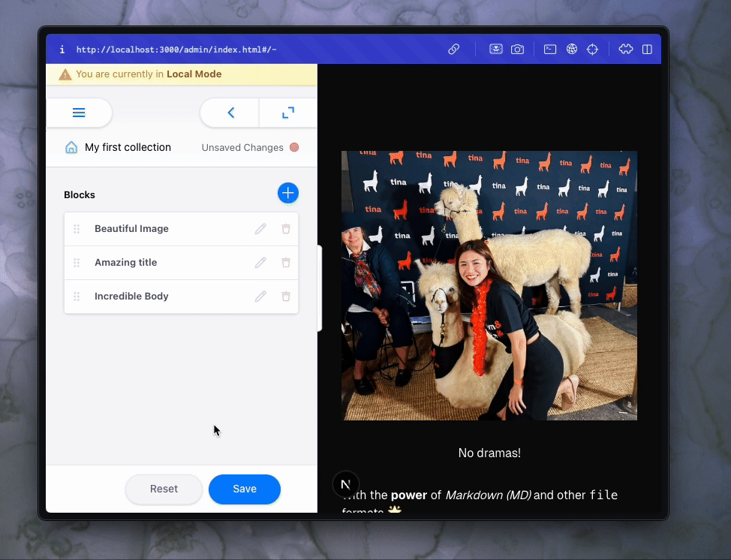Collapse the sidebar with the left chevron

pyautogui.click(x=230, y=113)
